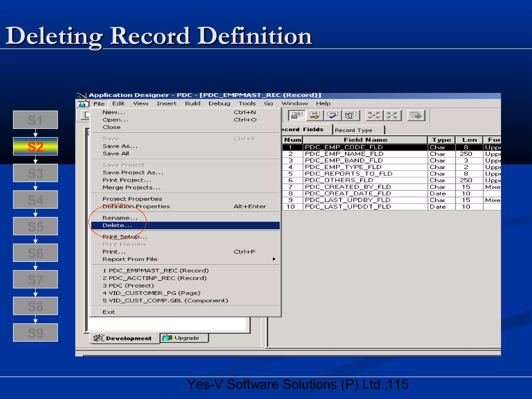532x399 pixels.
Task: Click the Collapse All arrows icon
Action: [393, 115]
